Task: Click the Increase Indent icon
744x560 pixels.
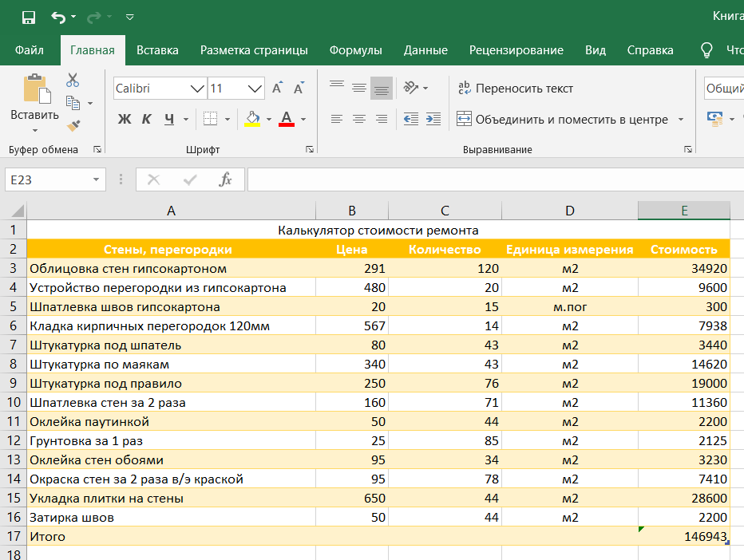Action: coord(433,119)
